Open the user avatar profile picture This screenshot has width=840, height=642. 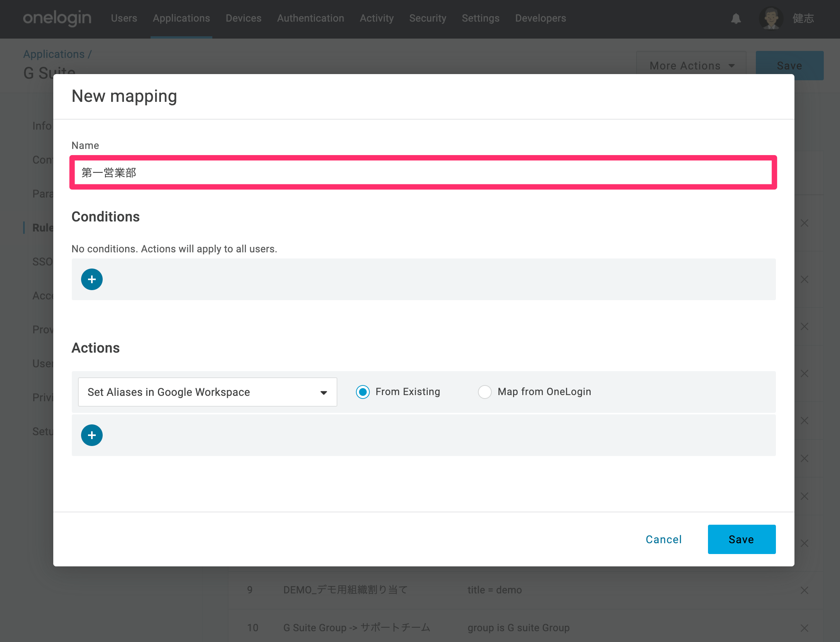click(x=771, y=19)
